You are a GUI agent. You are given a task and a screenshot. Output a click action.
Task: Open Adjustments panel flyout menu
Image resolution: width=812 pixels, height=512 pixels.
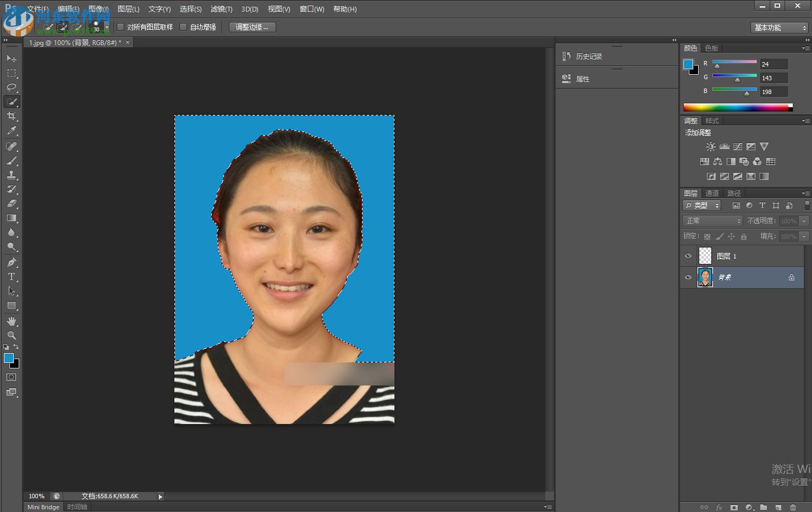(x=806, y=121)
